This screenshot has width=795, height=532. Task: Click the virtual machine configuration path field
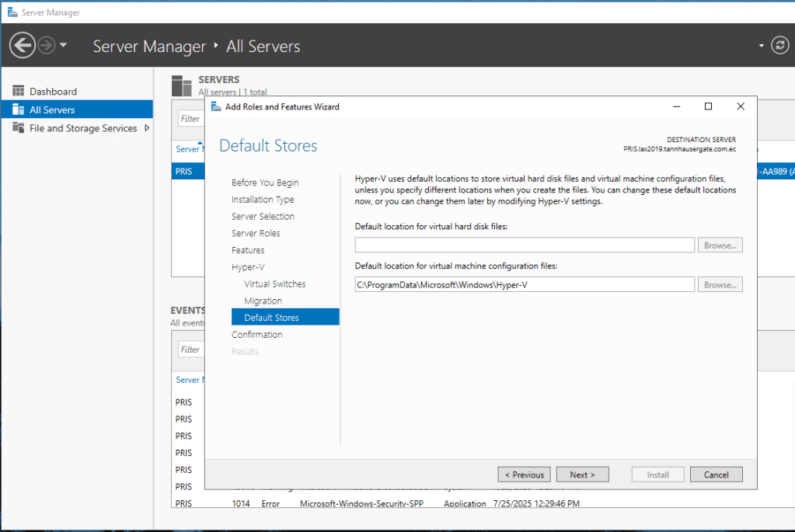(x=524, y=285)
